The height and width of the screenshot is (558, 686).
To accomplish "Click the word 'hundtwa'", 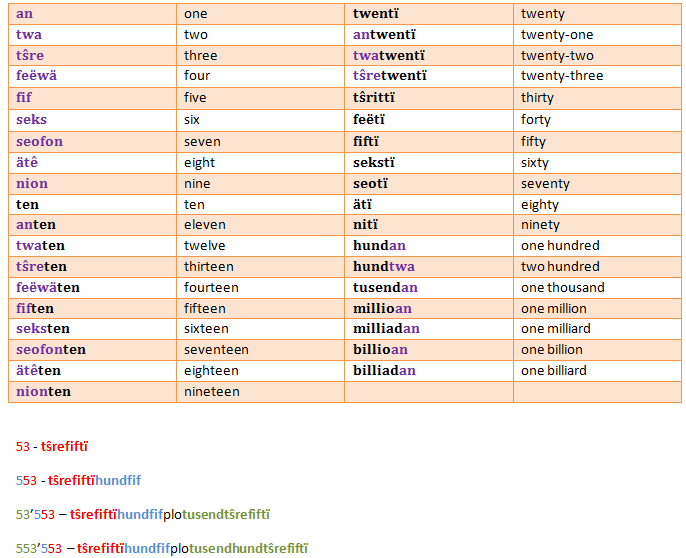I will [x=383, y=266].
